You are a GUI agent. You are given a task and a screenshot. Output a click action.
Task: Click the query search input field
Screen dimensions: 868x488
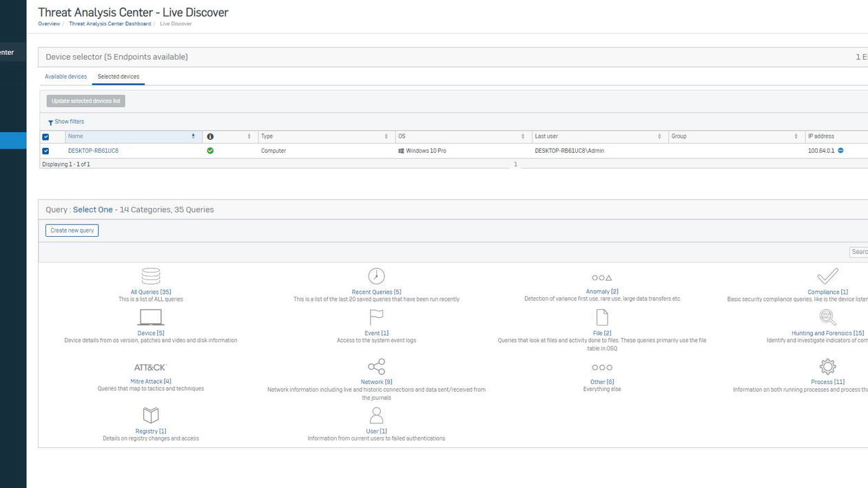[858, 251]
